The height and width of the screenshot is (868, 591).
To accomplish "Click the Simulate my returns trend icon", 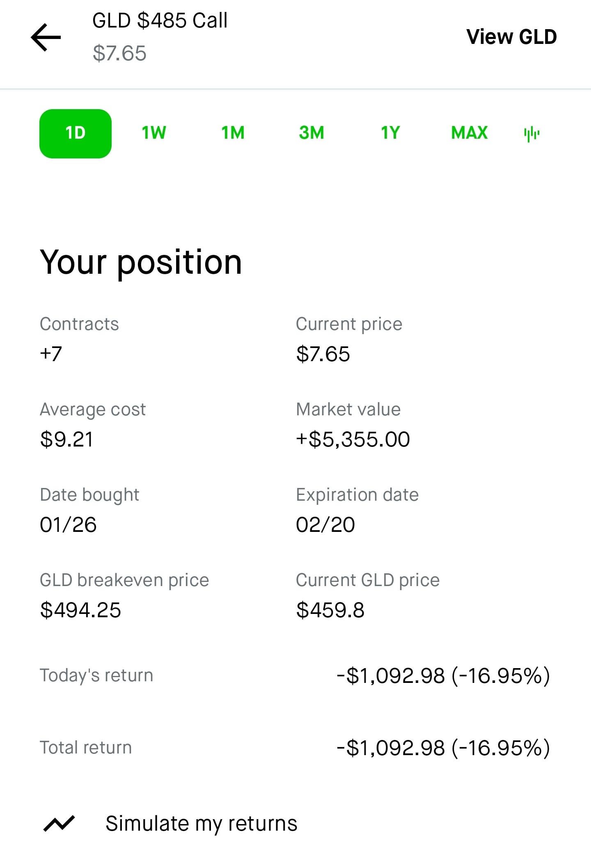I will [x=59, y=823].
